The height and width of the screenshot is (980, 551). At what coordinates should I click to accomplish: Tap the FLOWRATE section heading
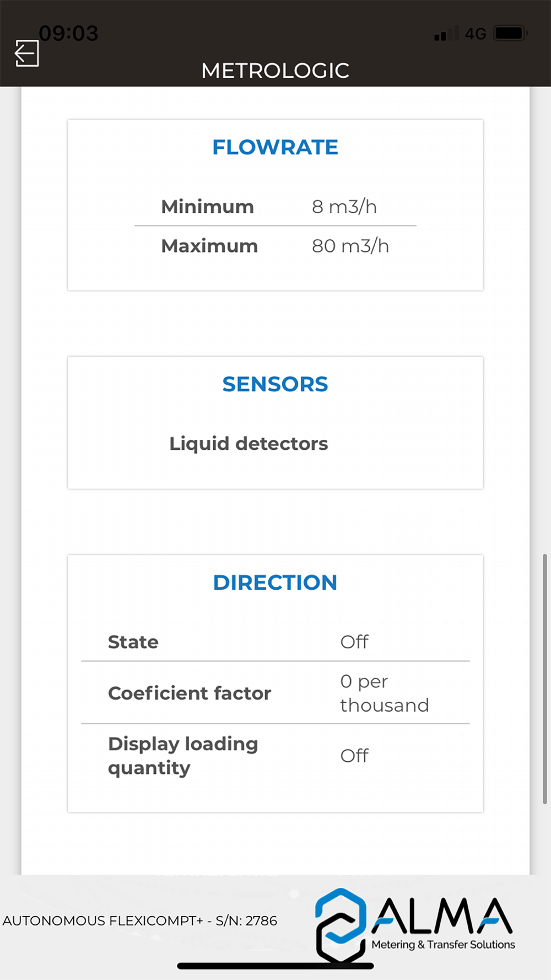click(275, 147)
